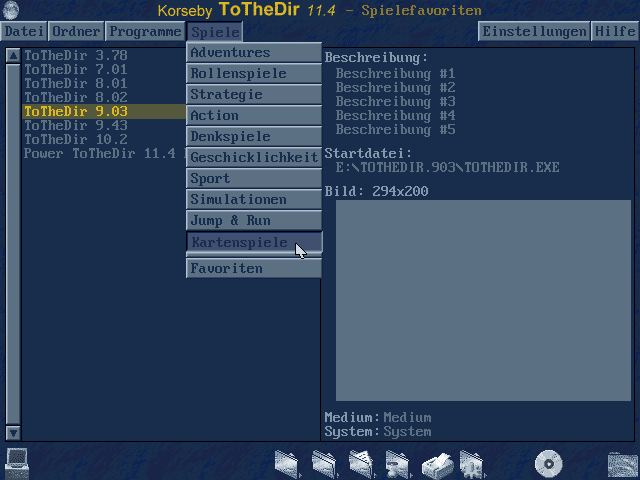Click the Beschreibung #4 line
640x480 pixels.
395,116
